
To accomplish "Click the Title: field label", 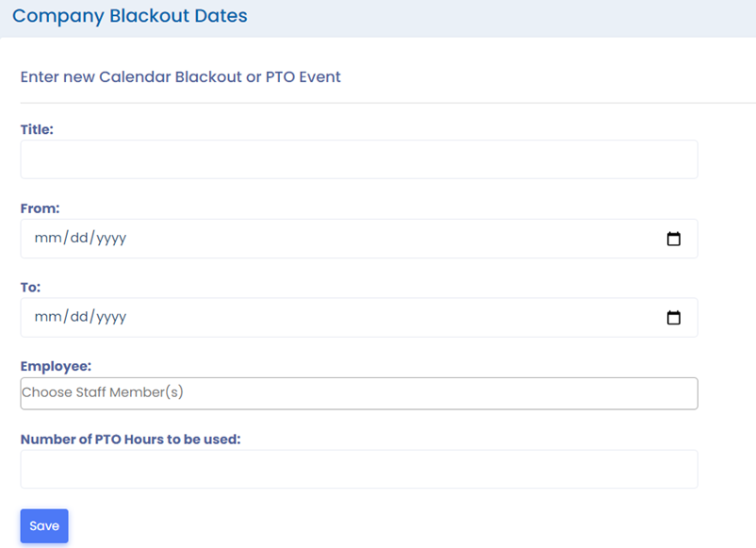I will [x=37, y=129].
